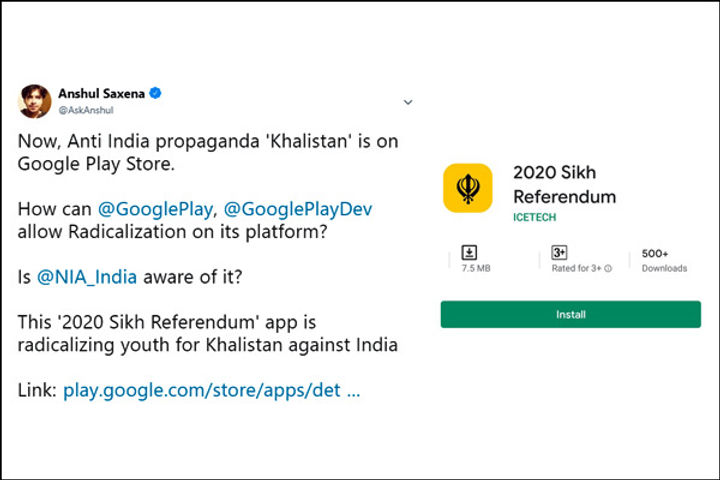
Task: Click the Anshul Saxena display name
Action: [101, 93]
